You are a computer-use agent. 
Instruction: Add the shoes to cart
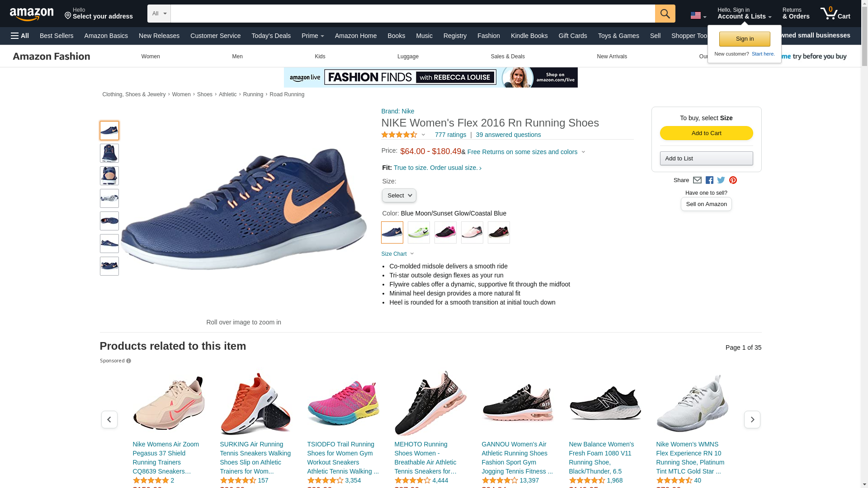[x=706, y=133]
